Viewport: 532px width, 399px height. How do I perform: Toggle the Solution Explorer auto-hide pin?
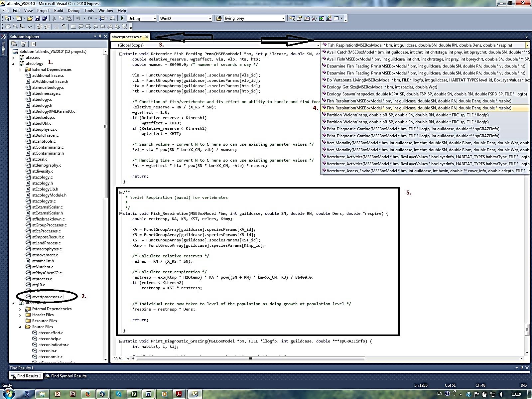pyautogui.click(x=100, y=36)
